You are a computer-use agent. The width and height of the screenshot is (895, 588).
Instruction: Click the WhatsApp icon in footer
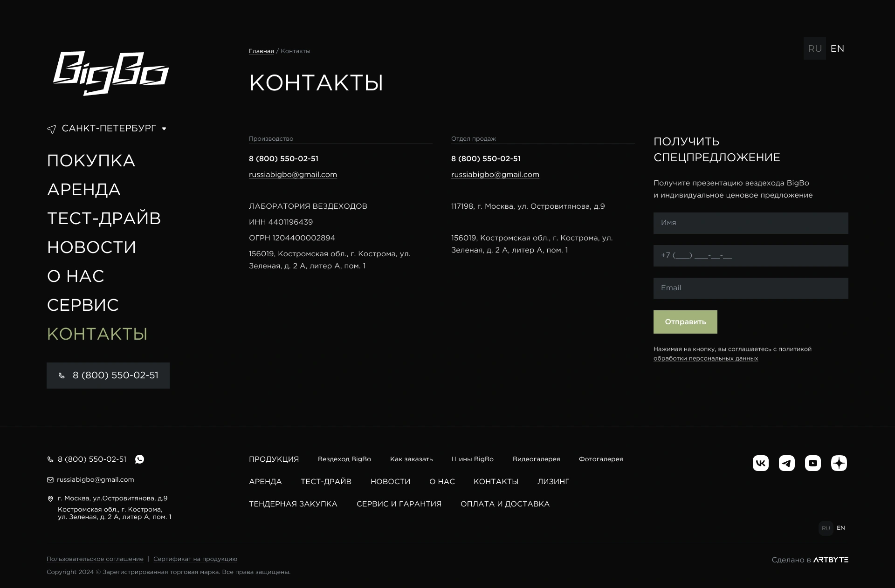tap(139, 459)
